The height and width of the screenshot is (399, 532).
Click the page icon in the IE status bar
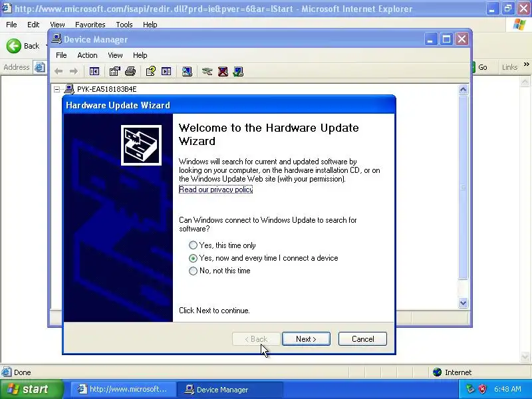click(x=6, y=372)
